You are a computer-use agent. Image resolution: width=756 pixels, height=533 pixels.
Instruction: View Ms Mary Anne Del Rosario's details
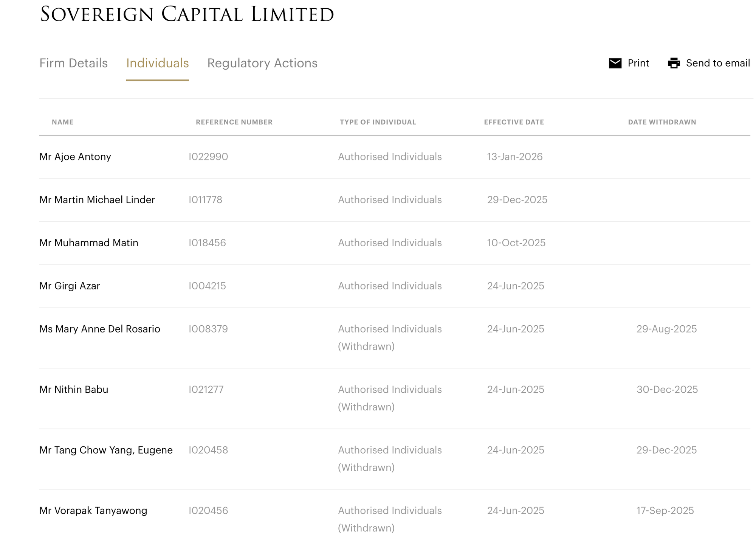(100, 329)
